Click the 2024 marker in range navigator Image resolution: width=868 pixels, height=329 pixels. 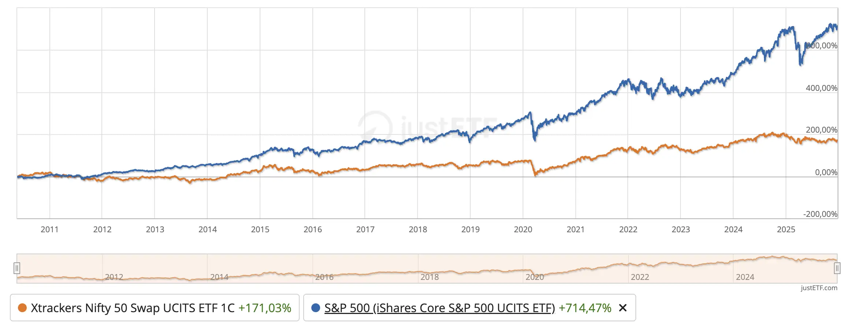745,277
